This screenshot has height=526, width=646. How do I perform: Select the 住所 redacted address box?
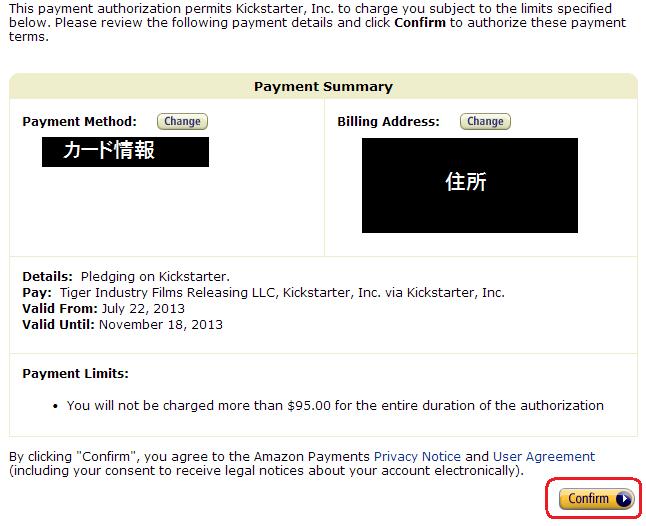[x=470, y=185]
